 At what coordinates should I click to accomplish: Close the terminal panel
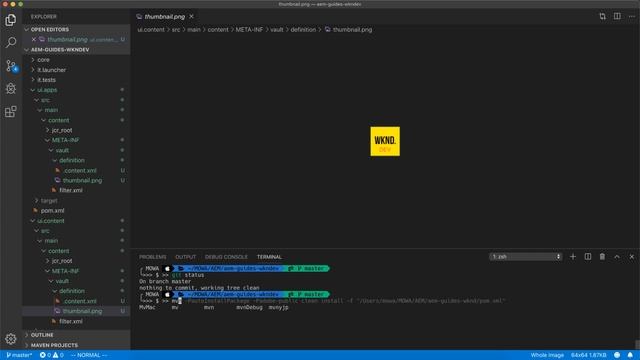(x=631, y=256)
